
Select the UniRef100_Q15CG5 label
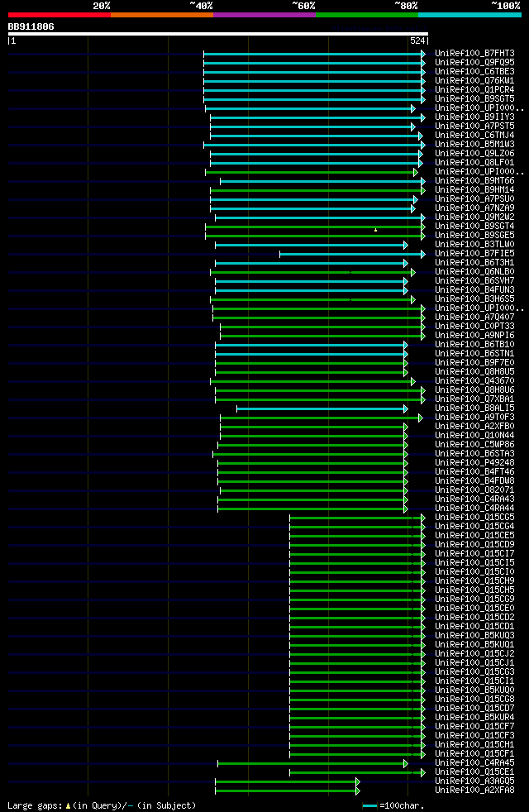click(474, 518)
